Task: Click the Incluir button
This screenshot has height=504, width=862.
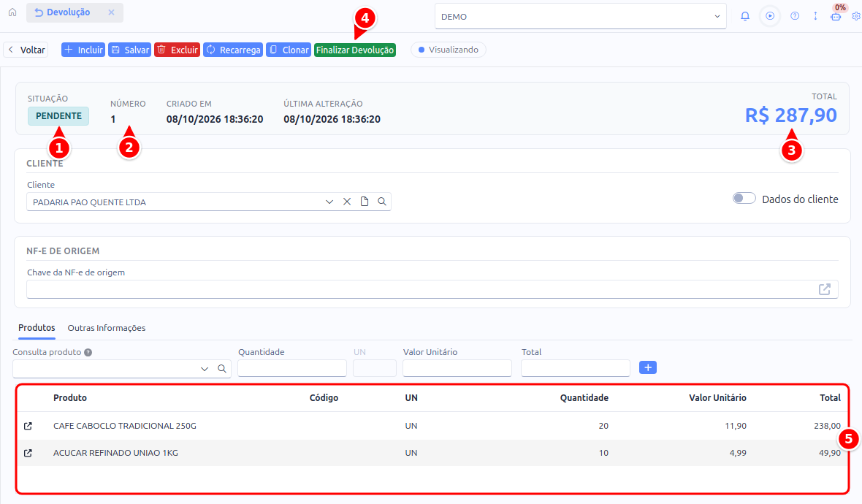Action: click(x=83, y=50)
